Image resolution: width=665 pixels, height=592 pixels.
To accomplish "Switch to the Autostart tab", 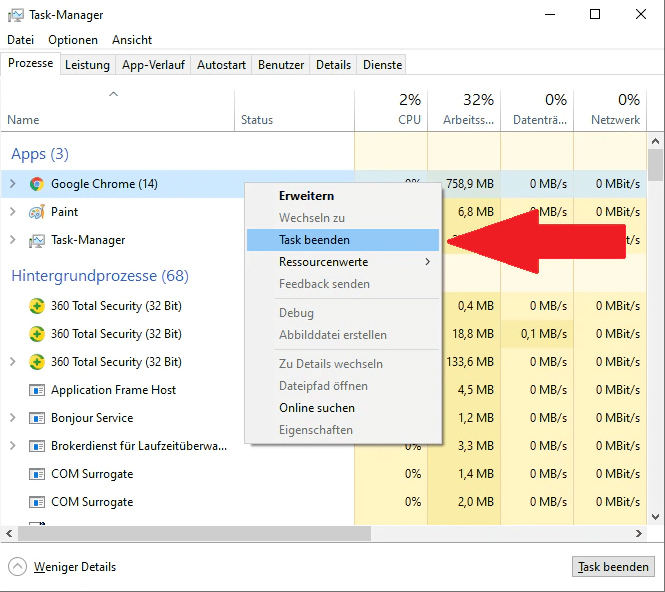I will pos(221,65).
